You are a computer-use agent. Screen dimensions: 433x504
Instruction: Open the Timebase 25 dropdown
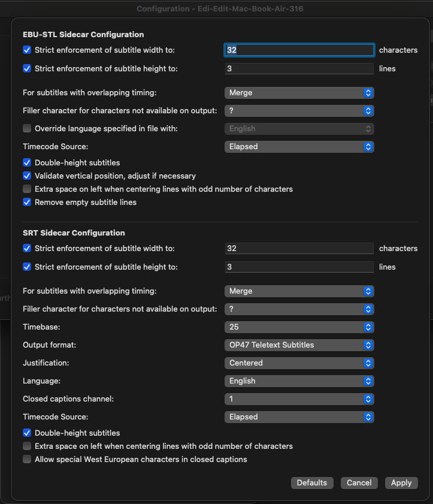tap(299, 327)
